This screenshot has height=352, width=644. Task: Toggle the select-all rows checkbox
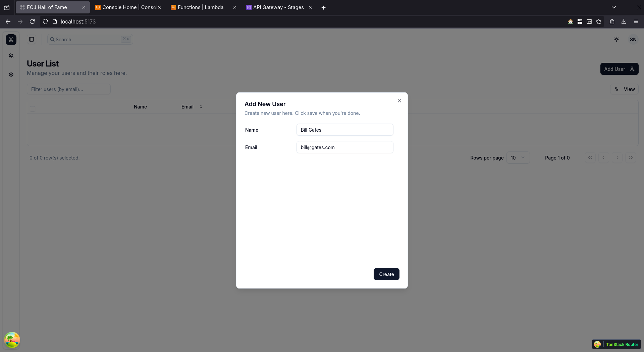point(33,108)
